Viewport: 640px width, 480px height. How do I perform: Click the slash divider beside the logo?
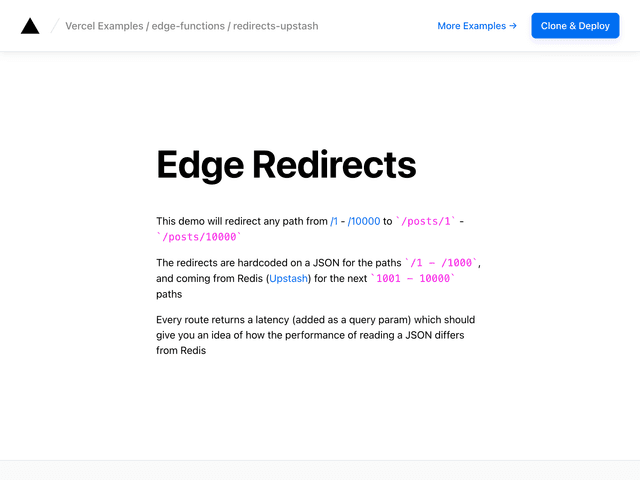coord(54,26)
